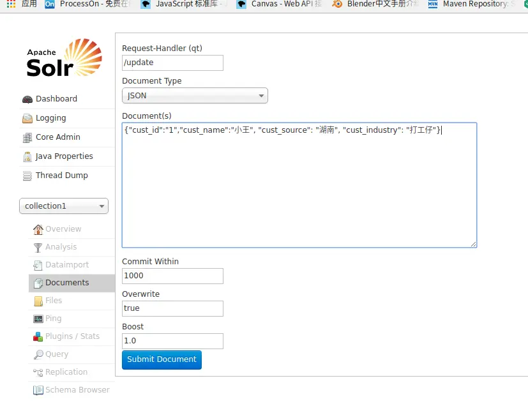Click the Files folder icon
The image size is (528, 420).
38,301
